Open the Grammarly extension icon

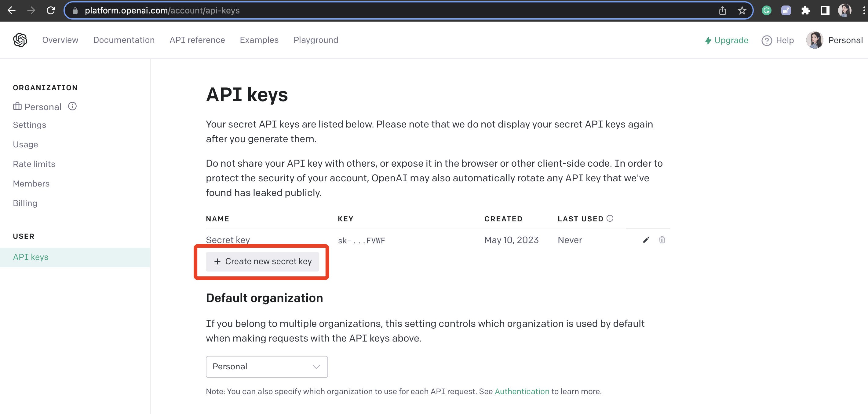[x=767, y=10]
